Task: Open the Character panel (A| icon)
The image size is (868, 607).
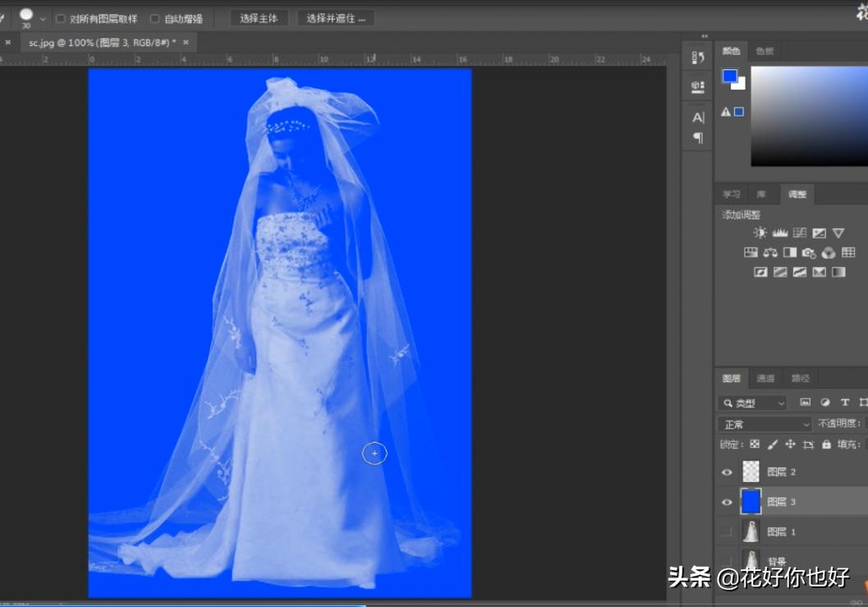Action: tap(698, 117)
